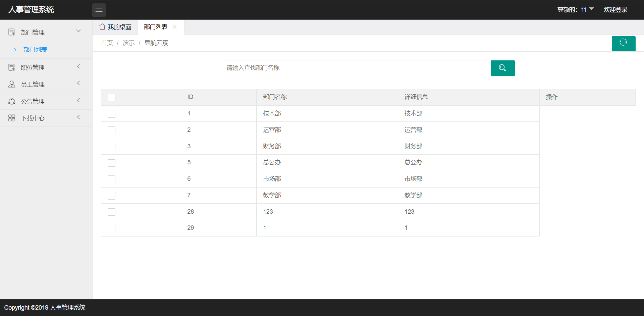
Task: Collapse the 部门管理 menu chevron
Action: coord(78,31)
